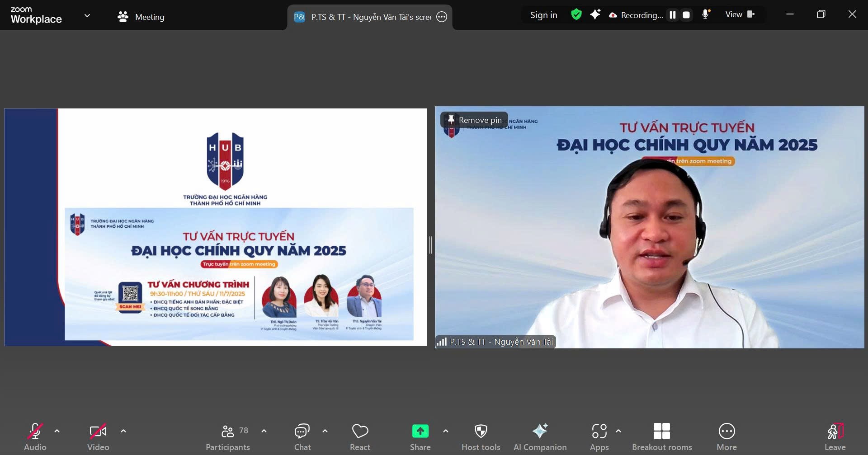Expand audio options arrow next to Audio

point(57,431)
